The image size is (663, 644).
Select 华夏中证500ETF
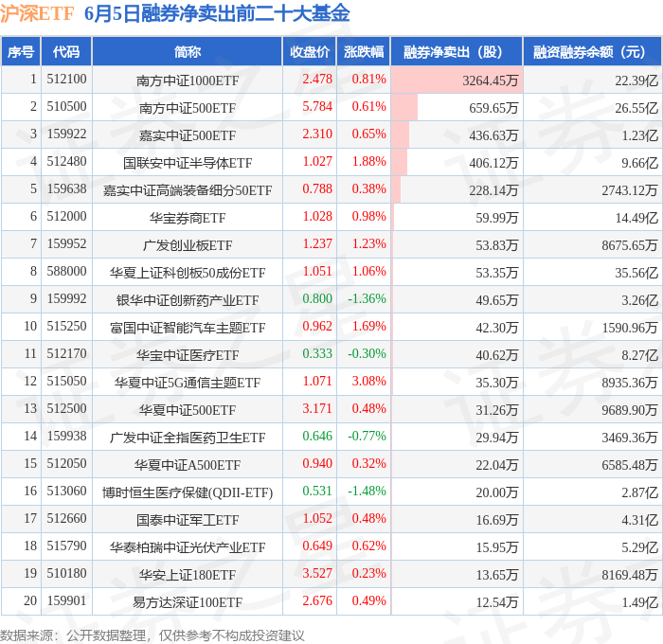click(x=188, y=410)
